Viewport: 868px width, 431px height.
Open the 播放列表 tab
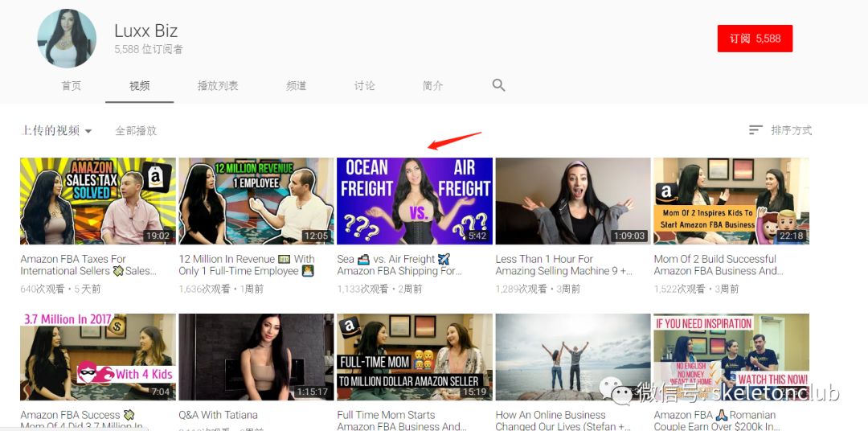pos(218,86)
